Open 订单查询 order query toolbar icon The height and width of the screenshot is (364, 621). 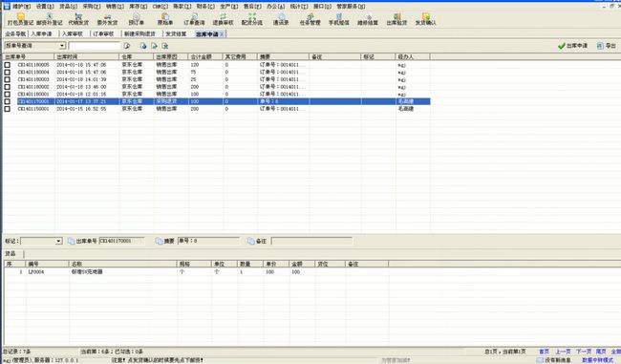click(194, 19)
